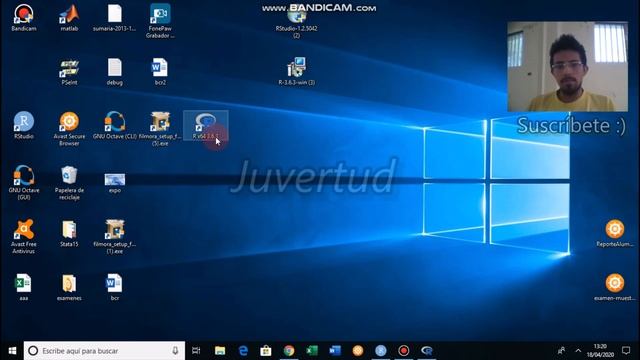640x360 pixels.
Task: Open Task View from the taskbar
Action: (196, 351)
